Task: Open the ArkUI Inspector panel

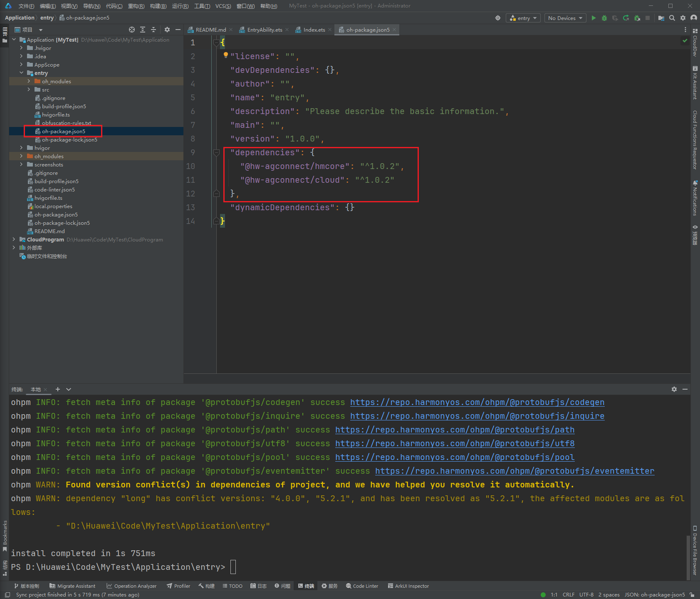Action: click(408, 586)
